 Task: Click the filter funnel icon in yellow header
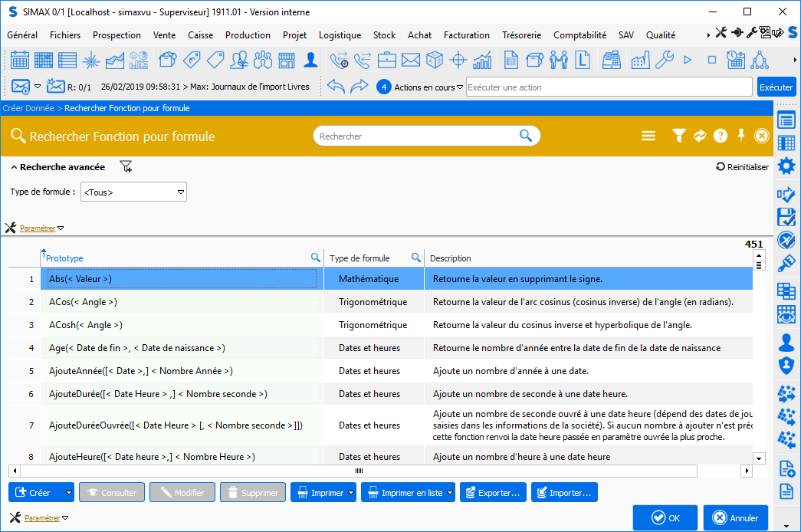point(678,136)
